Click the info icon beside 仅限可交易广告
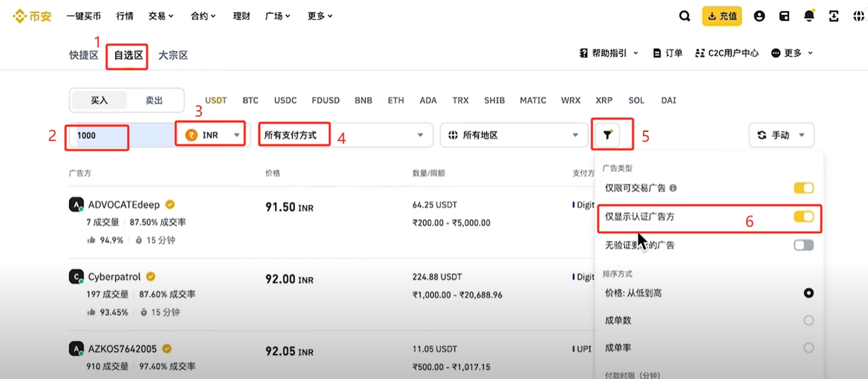Viewport: 868px width, 379px height. pos(673,188)
